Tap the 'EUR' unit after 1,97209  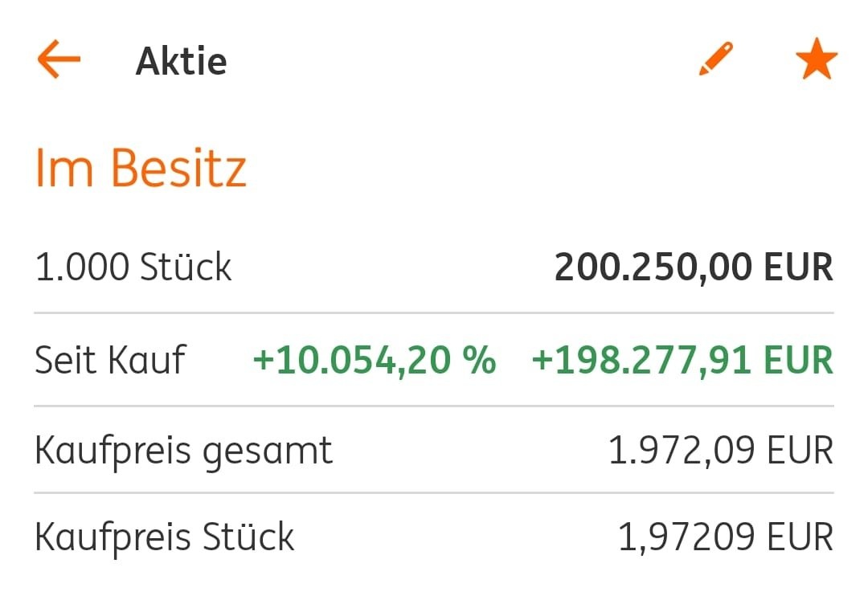tap(798, 537)
